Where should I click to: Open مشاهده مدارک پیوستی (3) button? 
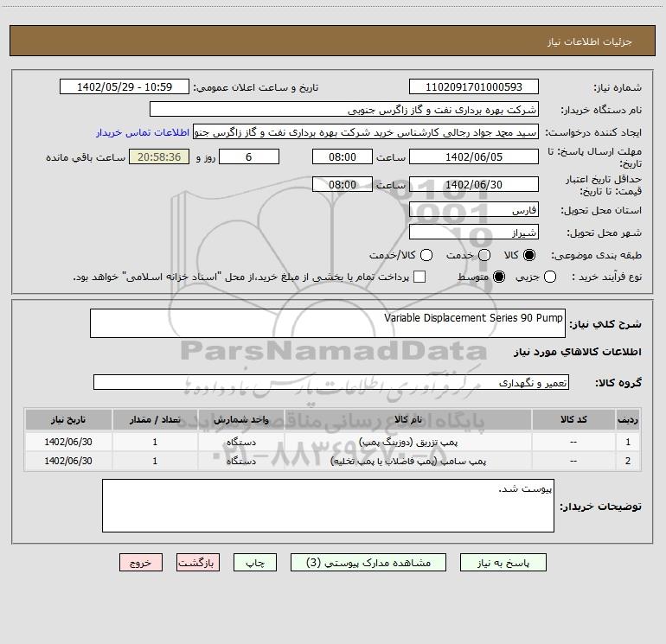[x=368, y=563]
